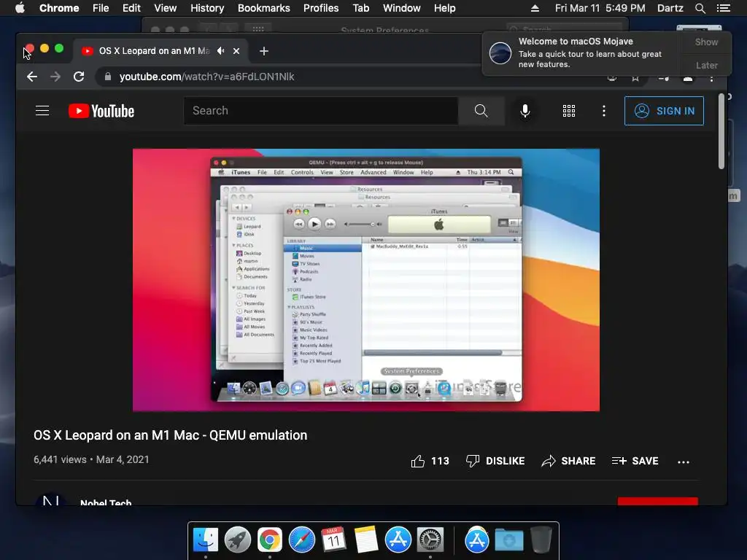The image size is (747, 560).
Task: Open the Trash in the Dock
Action: [541, 540]
